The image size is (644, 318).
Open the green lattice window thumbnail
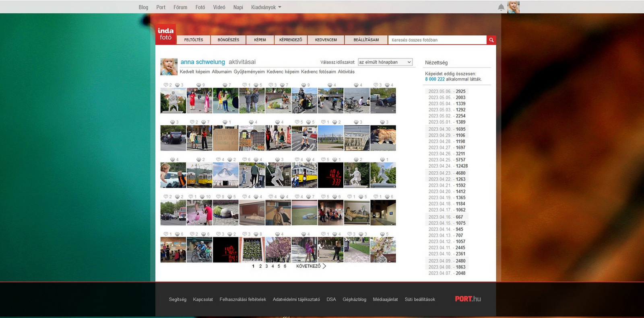coord(252,250)
